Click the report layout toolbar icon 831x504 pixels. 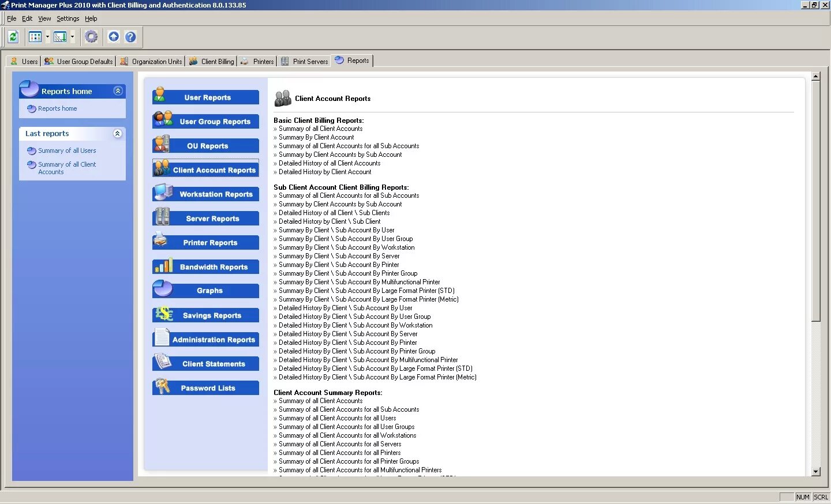[60, 37]
